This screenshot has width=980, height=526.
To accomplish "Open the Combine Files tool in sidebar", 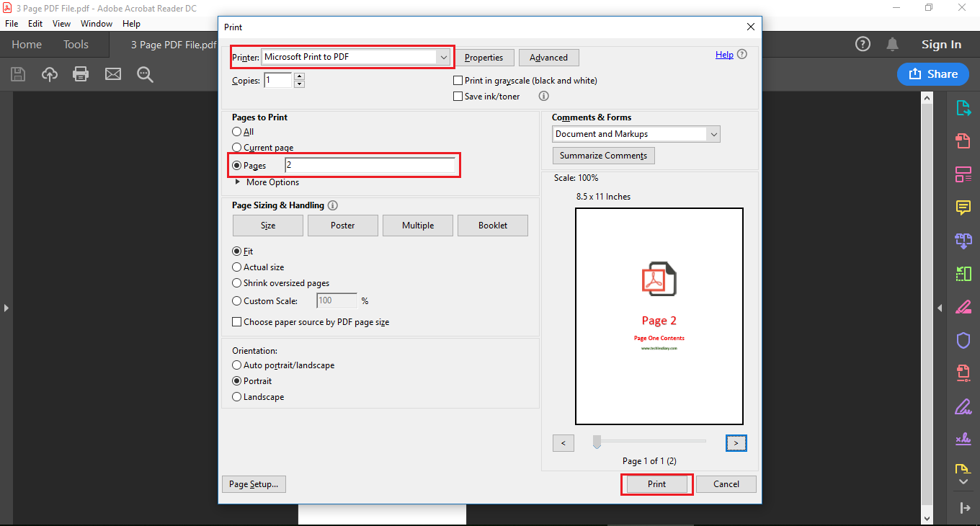I will (963, 241).
